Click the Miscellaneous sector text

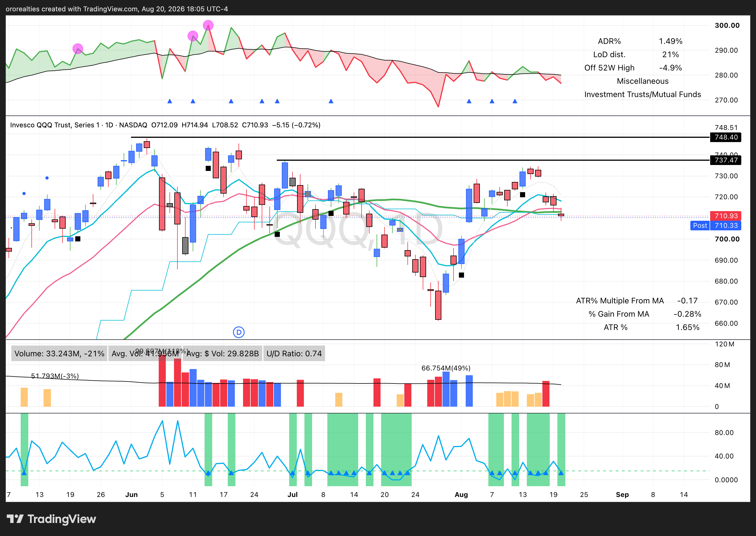(x=643, y=81)
